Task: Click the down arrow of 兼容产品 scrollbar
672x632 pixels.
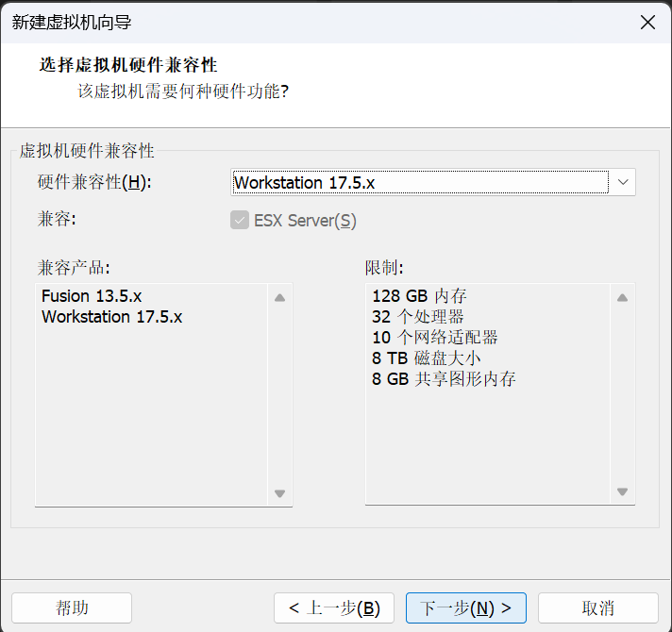Action: 280,493
